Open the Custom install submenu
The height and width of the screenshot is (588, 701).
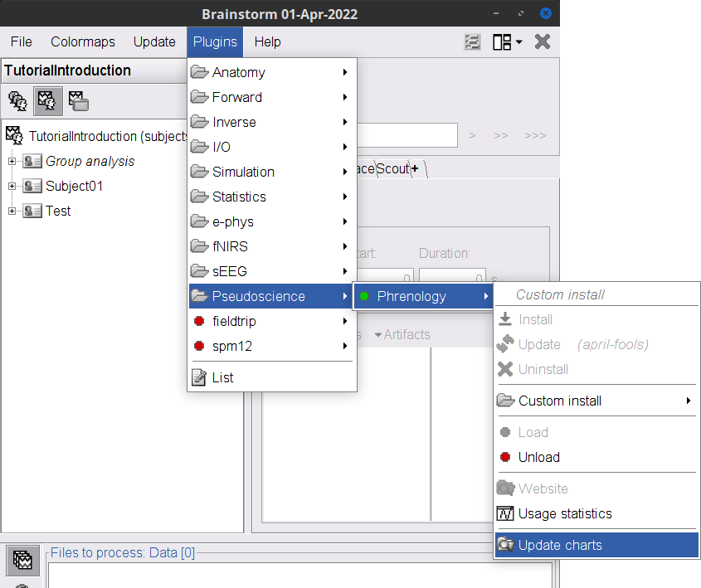596,401
